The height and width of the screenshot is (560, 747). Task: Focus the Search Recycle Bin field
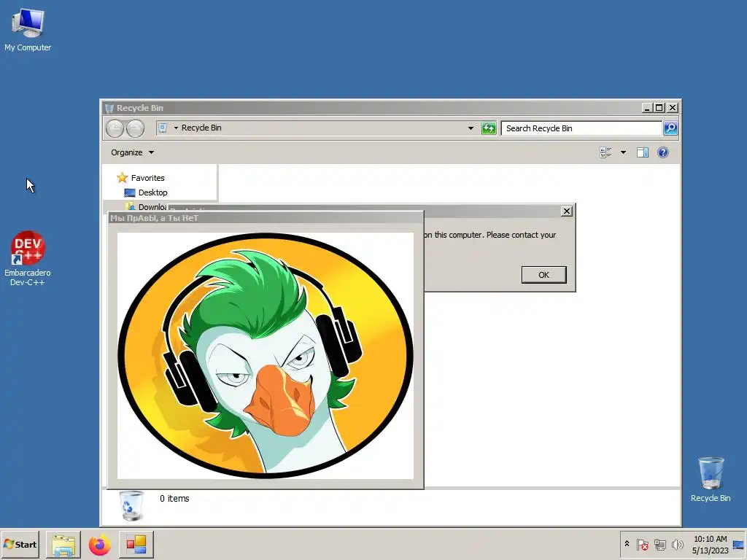click(581, 128)
